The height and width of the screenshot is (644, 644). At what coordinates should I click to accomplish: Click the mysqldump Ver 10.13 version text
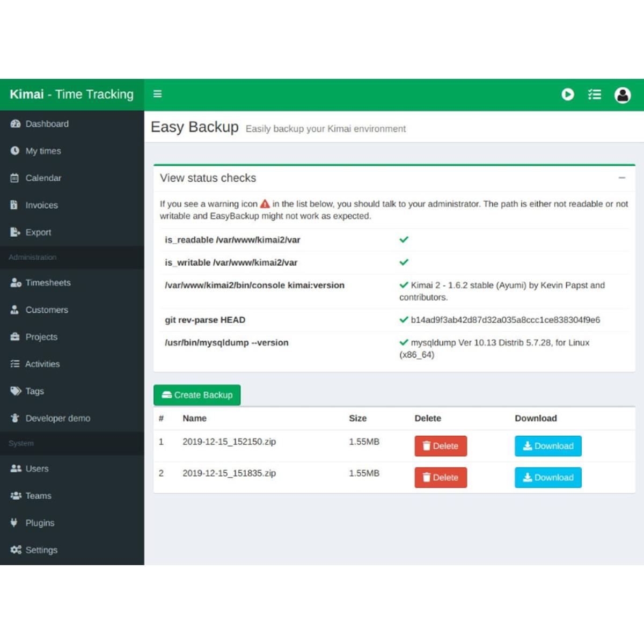coord(494,348)
